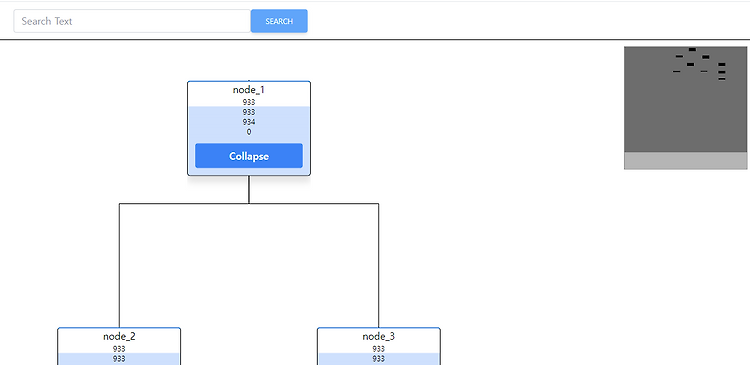750x365 pixels.
Task: Click first 933 value in node_2
Action: pyautogui.click(x=119, y=349)
